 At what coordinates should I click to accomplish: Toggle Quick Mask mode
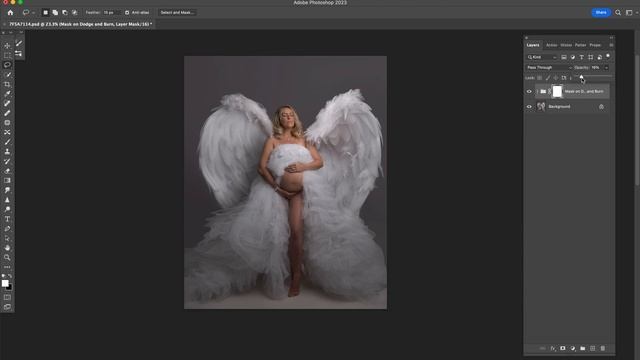(7, 297)
